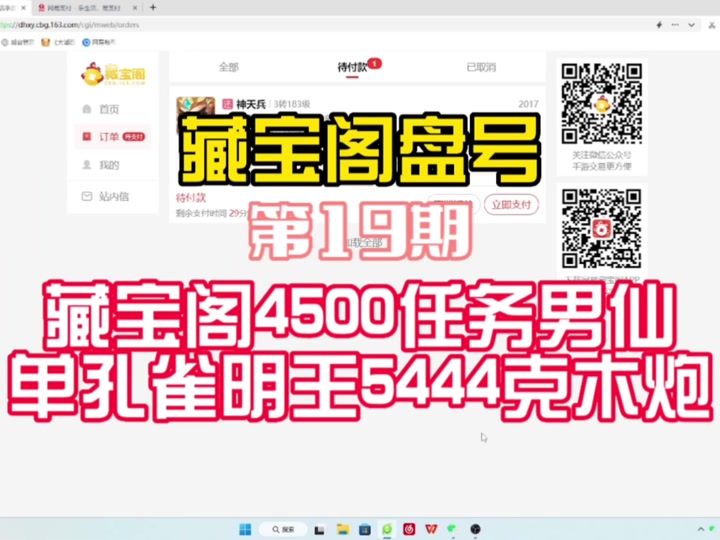The image size is (720, 540).
Task: Click the lightning icon beside address bar
Action: click(659, 25)
